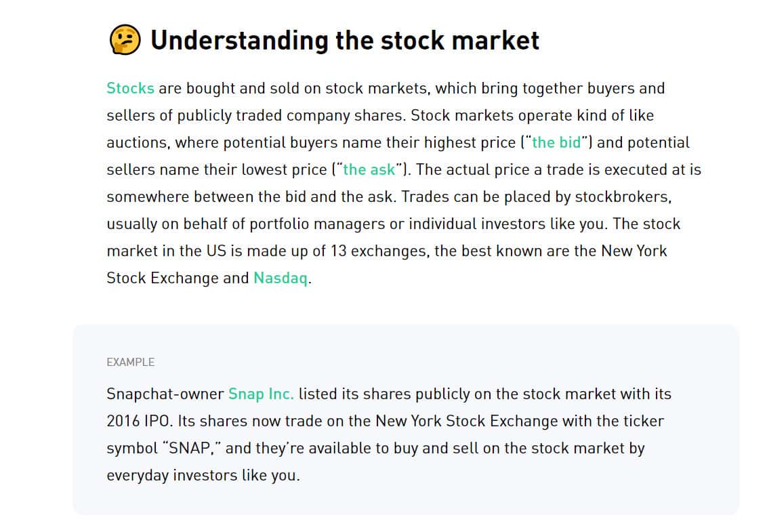The height and width of the screenshot is (532, 767).
Task: Visit the "Nasdaq" link
Action: coord(281,278)
